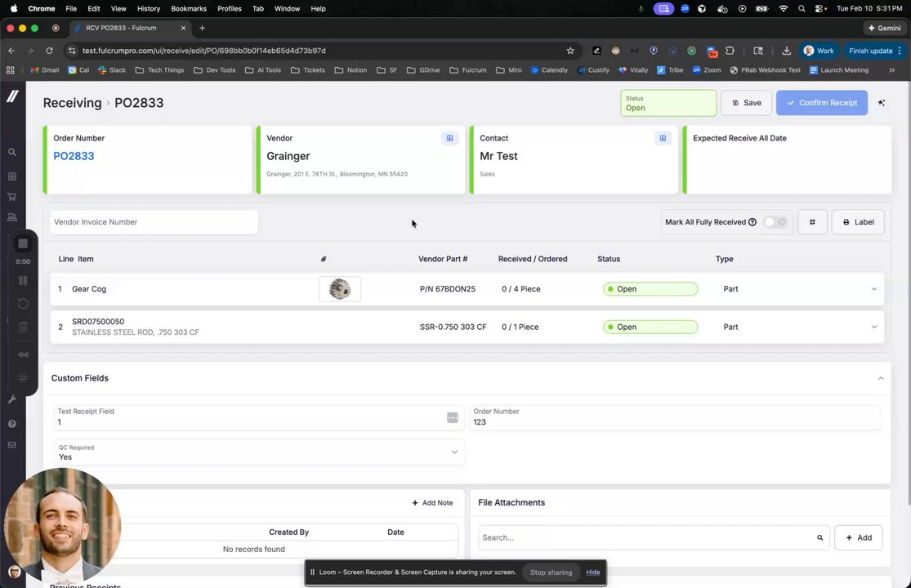The image size is (911, 588).
Task: Open the Bookmarks menu
Action: [189, 9]
